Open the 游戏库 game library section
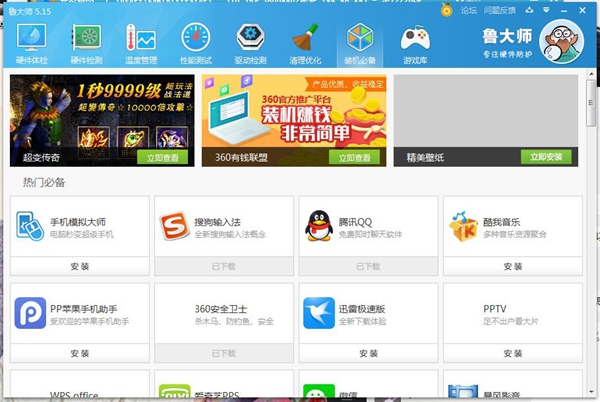Image resolution: width=600 pixels, height=402 pixels. (415, 43)
